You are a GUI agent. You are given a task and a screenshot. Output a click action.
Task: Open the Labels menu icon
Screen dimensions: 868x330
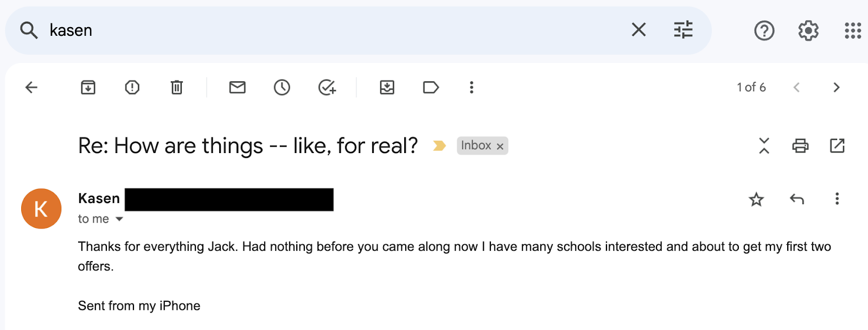(431, 87)
